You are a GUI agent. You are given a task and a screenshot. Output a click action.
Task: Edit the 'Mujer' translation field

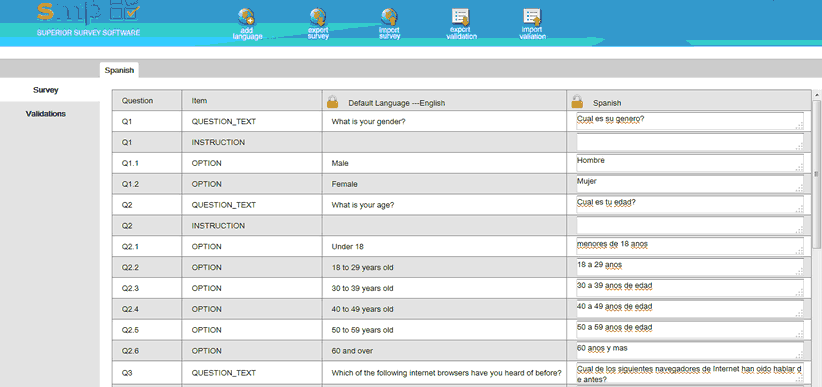point(689,184)
